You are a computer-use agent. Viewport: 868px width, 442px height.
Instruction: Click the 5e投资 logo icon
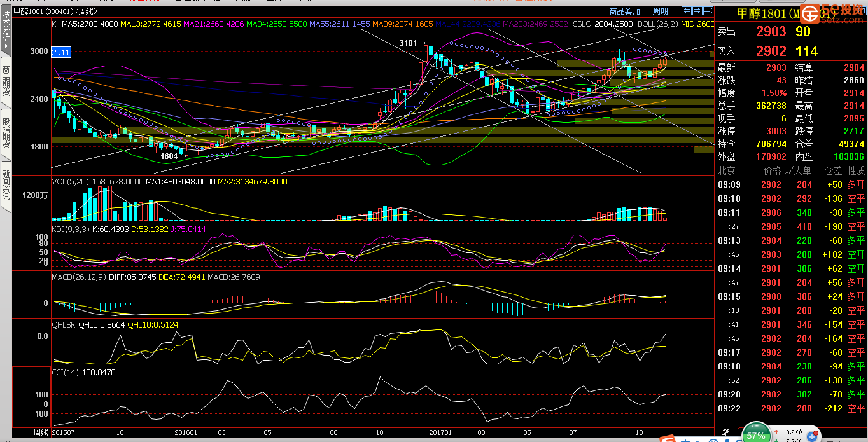(x=809, y=13)
